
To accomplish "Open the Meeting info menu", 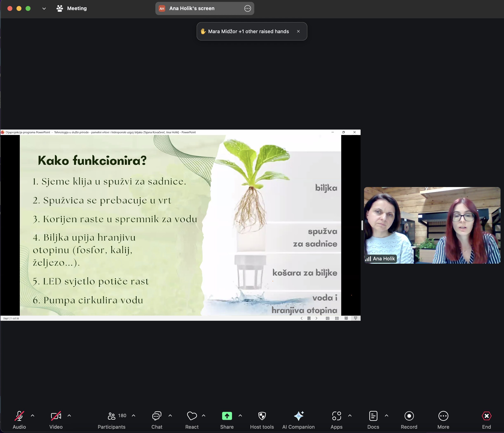I will (x=72, y=8).
